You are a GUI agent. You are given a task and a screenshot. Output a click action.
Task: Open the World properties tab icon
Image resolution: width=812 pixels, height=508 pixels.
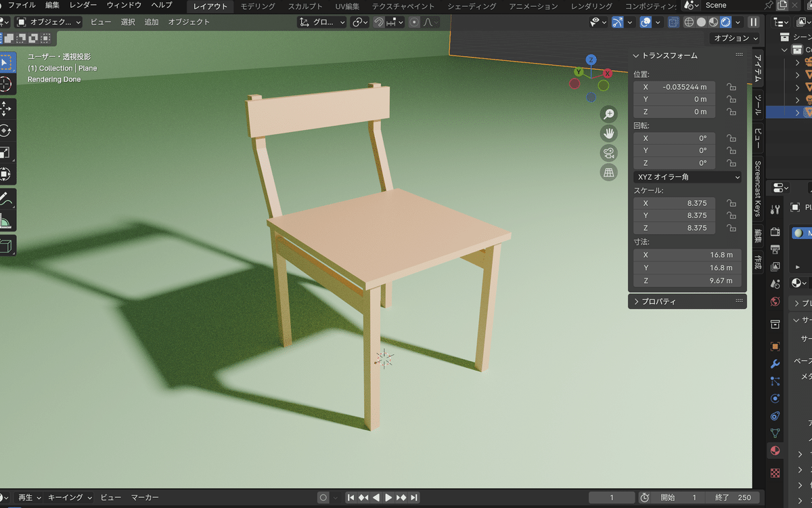(775, 301)
